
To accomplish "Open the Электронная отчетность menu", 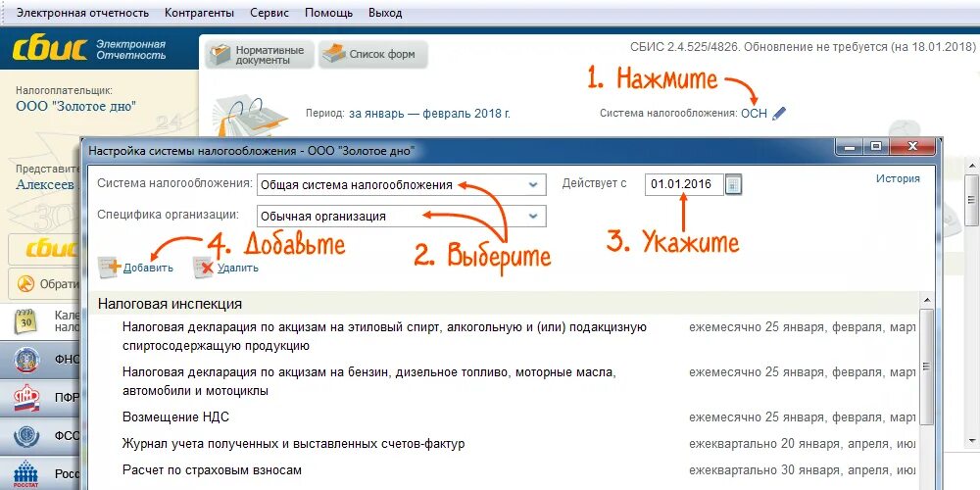I will (82, 13).
